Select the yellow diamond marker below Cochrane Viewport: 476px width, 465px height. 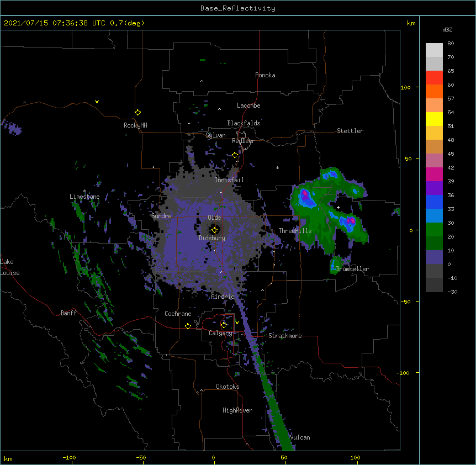tap(188, 326)
